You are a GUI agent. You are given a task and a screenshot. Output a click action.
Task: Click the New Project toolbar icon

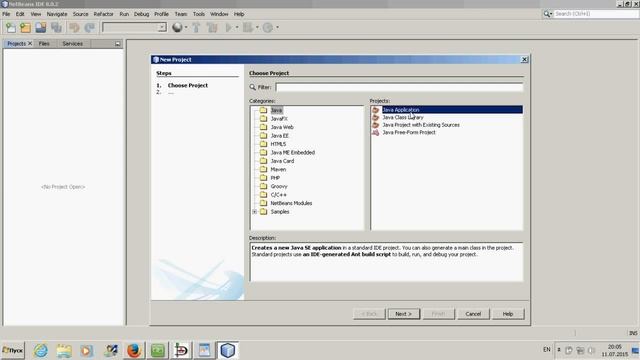(25, 27)
